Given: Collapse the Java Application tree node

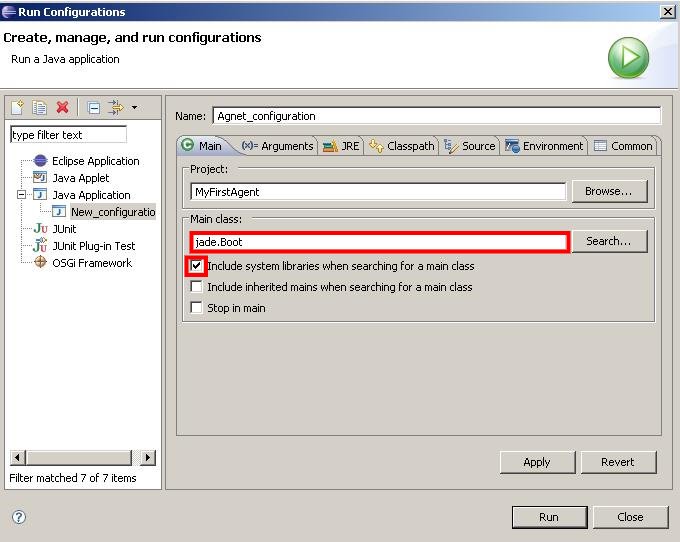Looking at the screenshot, I should click(x=21, y=195).
